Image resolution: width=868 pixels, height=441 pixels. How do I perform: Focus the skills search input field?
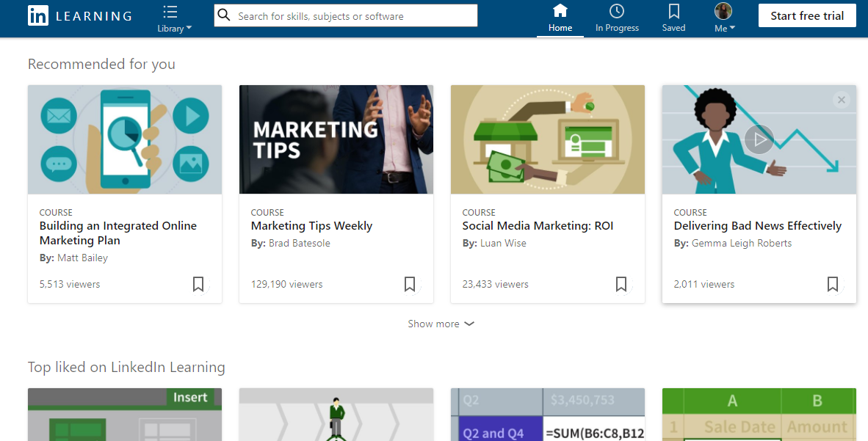tap(345, 15)
